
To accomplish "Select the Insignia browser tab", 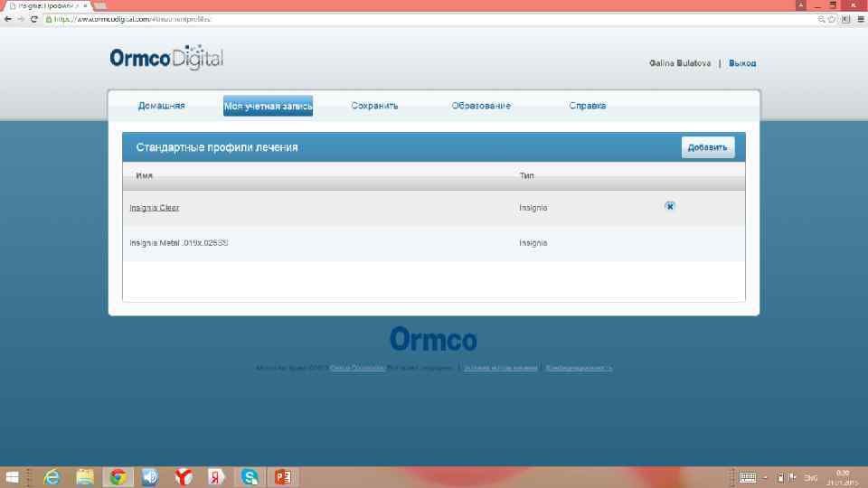I will click(45, 5).
